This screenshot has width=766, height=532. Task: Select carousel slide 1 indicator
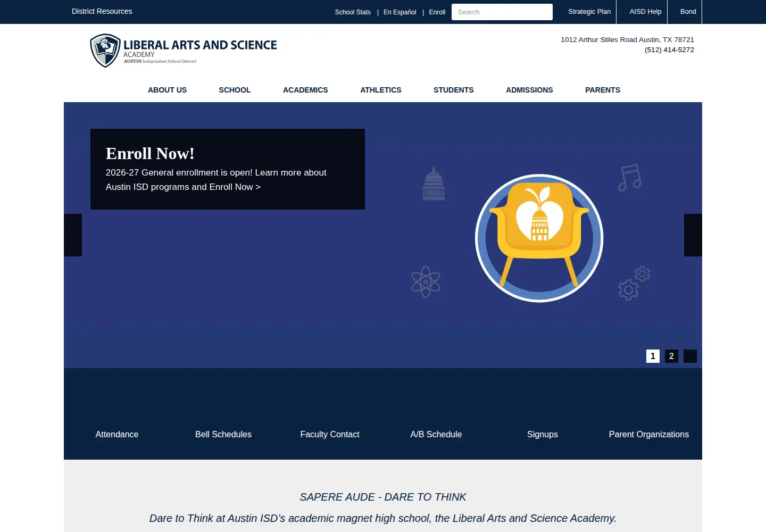653,356
